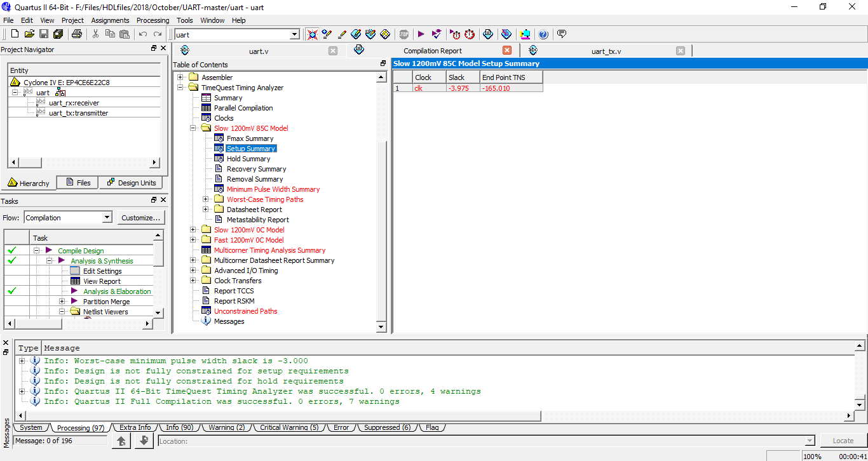The image size is (868, 461).
Task: Start Analysis & Synthesis checkmark-play icon
Action: [437, 34]
